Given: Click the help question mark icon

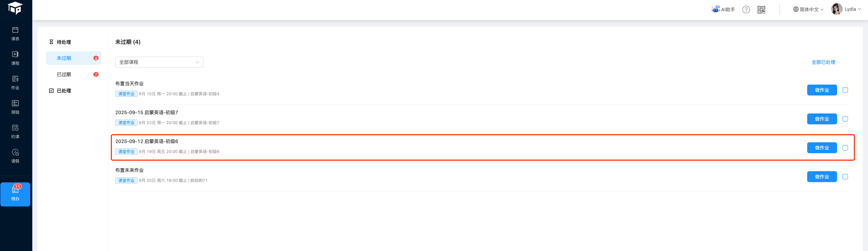Looking at the screenshot, I should [x=746, y=10].
